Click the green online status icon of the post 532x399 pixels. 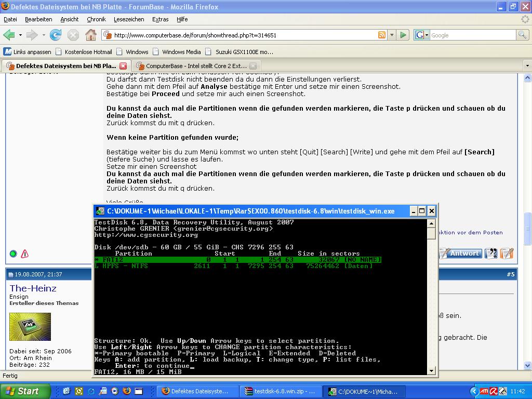tap(13, 254)
